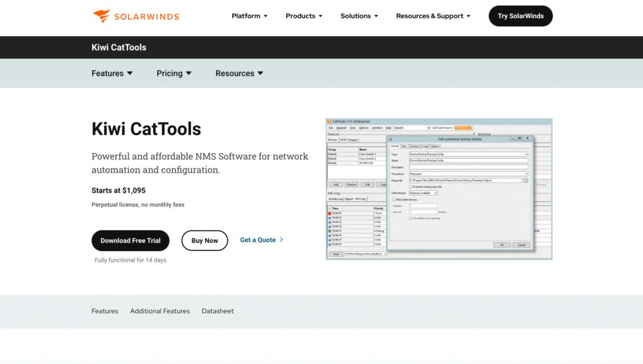Click the Starts at $1,095 text

coord(119,191)
